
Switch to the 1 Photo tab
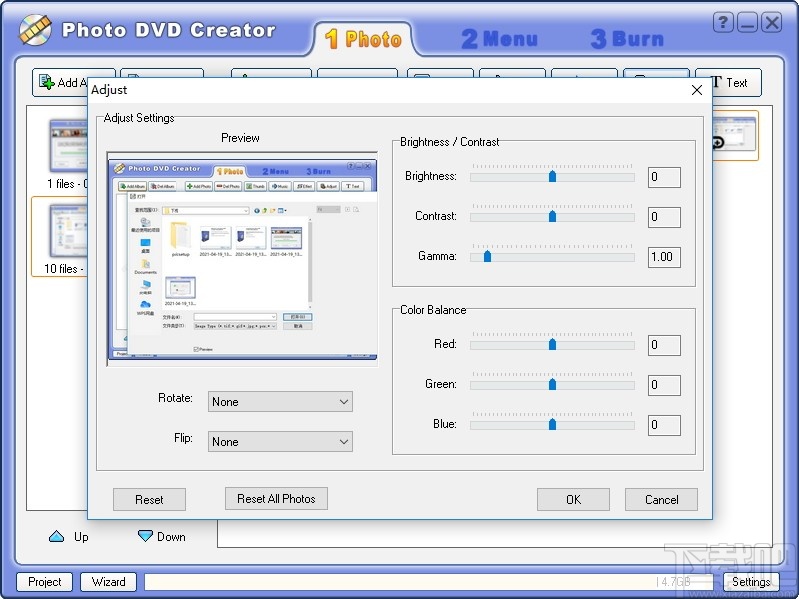pyautogui.click(x=363, y=39)
